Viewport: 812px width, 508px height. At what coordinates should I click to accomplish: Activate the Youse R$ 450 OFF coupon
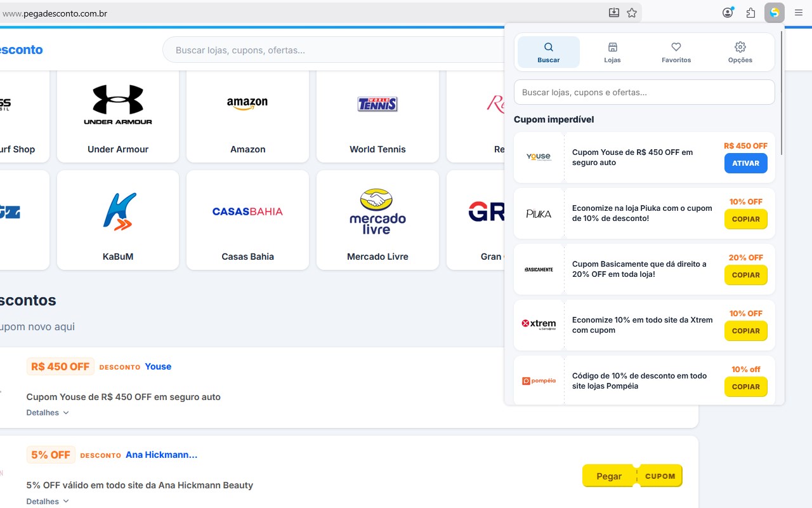point(746,163)
